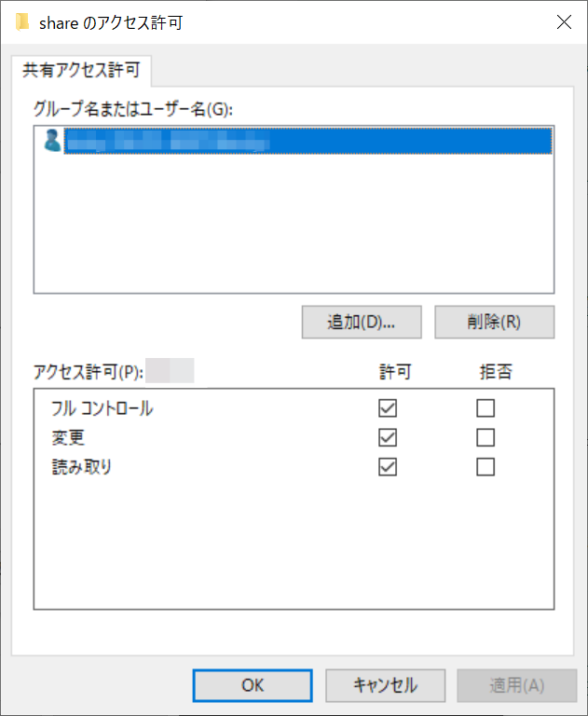Click the キャンセル button

pyautogui.click(x=385, y=685)
